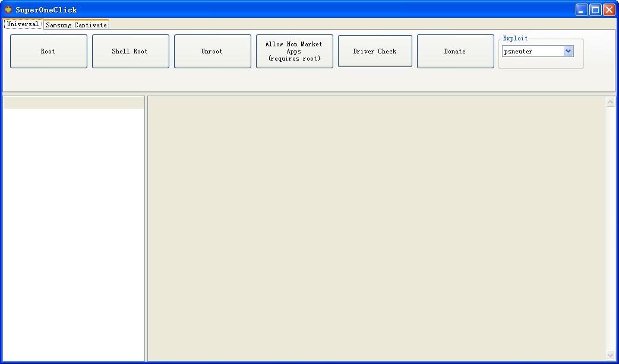Click the log scrollbar up arrow
Viewport: 619px width, 364px height.
coord(610,102)
